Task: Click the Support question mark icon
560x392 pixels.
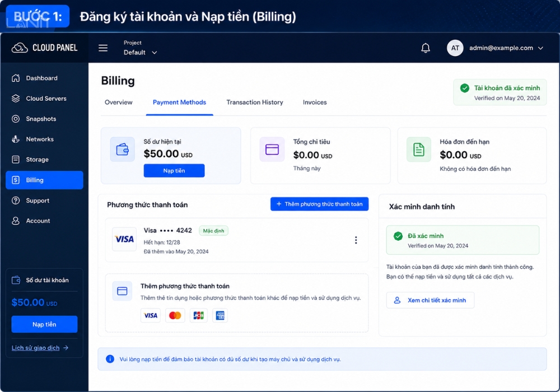Action: coord(16,200)
